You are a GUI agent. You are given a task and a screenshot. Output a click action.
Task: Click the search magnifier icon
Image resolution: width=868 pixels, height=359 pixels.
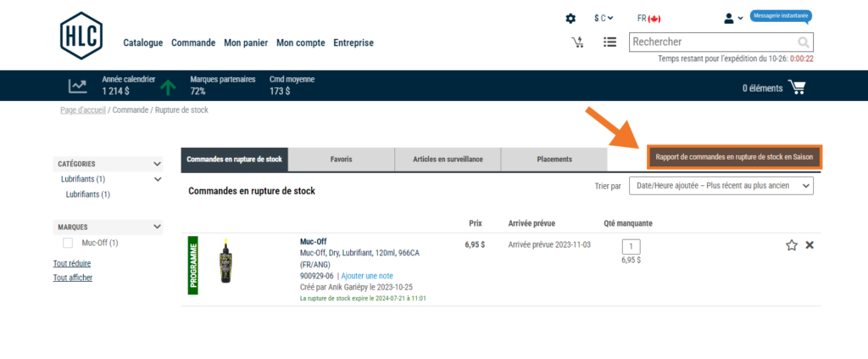(x=802, y=42)
